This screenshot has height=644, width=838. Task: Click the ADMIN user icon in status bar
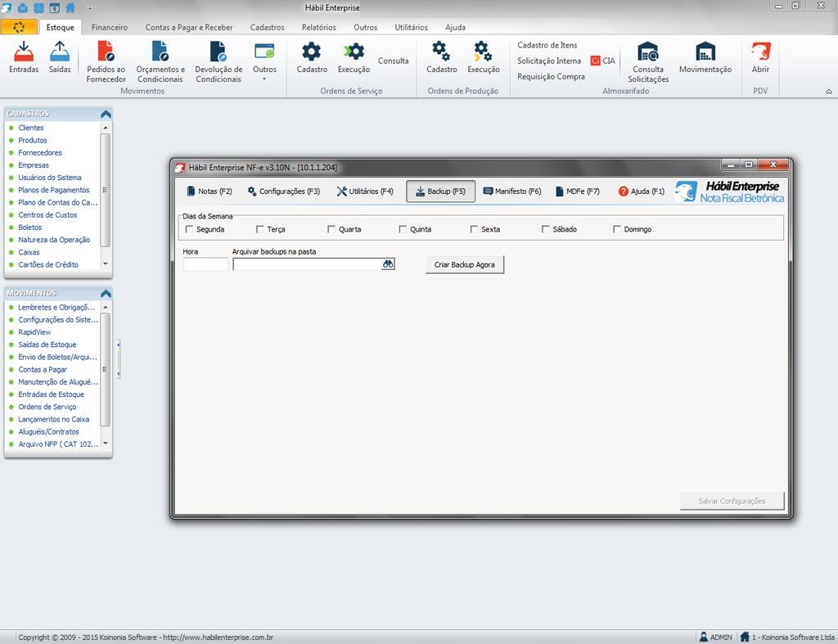click(x=703, y=637)
